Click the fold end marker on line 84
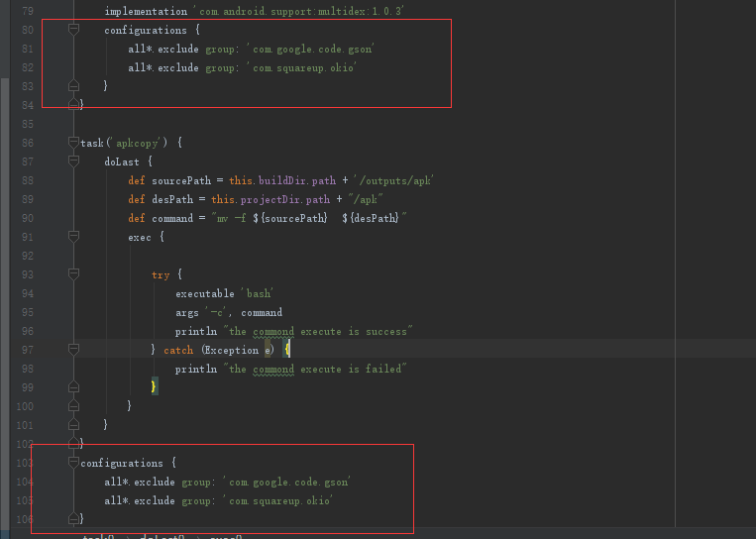 [73, 104]
